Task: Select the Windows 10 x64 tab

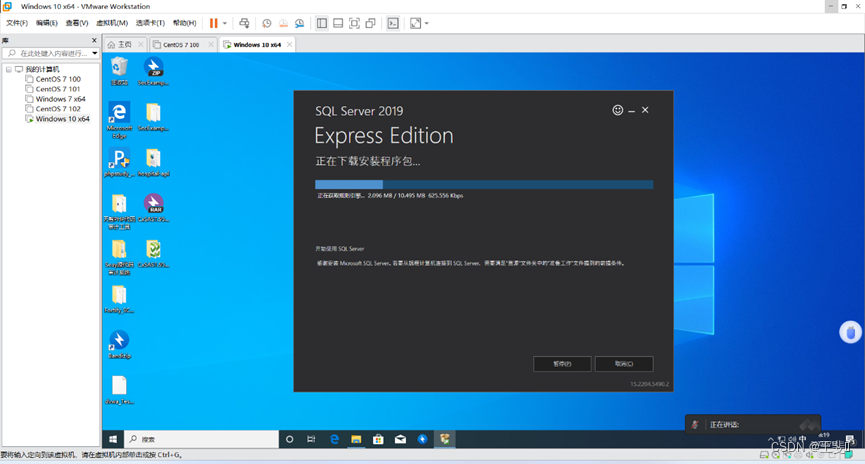Action: coord(257,45)
